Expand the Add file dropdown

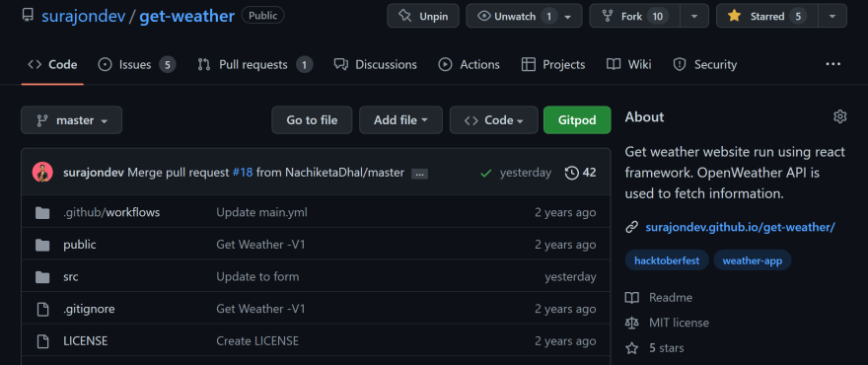point(400,120)
